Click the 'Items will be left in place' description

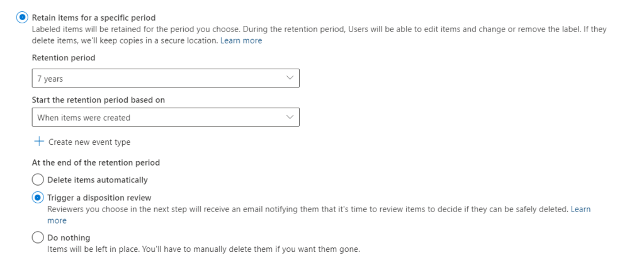tap(203, 249)
